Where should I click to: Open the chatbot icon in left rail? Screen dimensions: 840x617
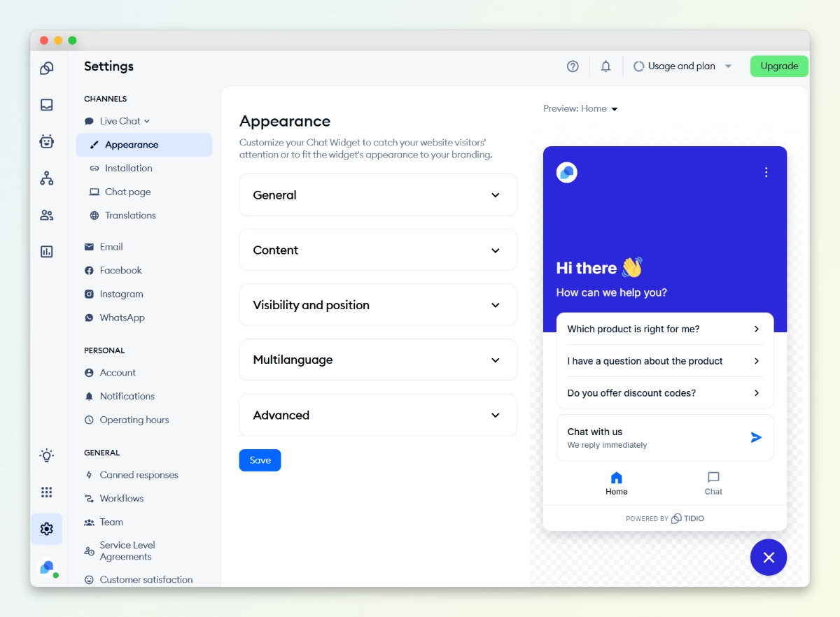click(47, 142)
